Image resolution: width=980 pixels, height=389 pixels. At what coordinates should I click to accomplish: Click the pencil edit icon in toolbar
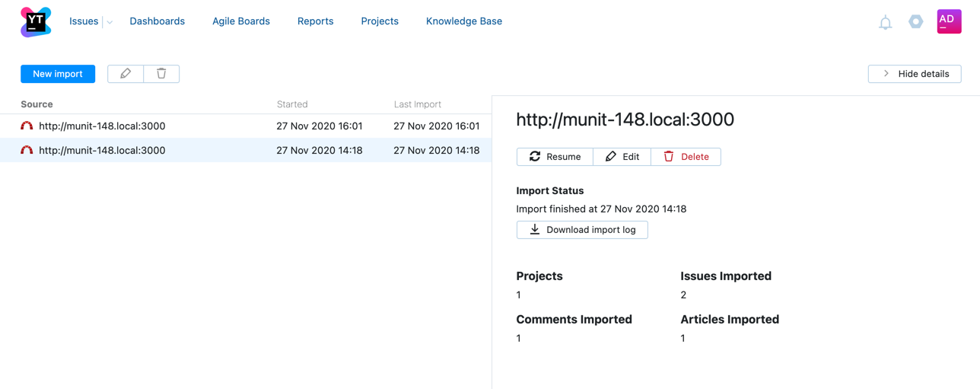126,74
